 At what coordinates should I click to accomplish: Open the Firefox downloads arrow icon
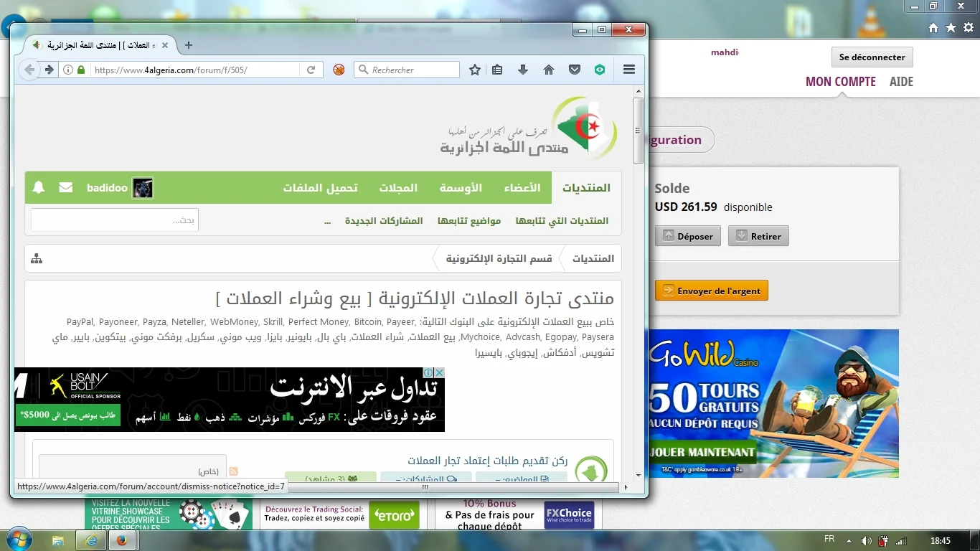point(523,70)
